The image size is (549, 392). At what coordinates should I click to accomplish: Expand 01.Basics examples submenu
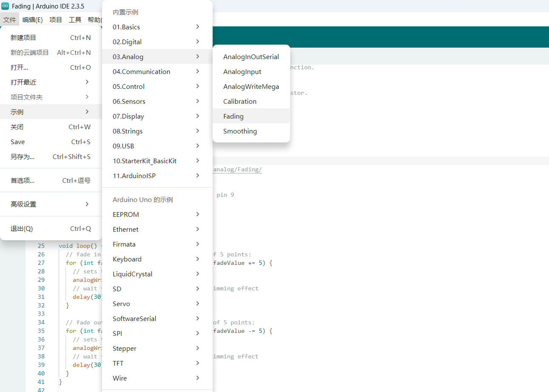[157, 27]
